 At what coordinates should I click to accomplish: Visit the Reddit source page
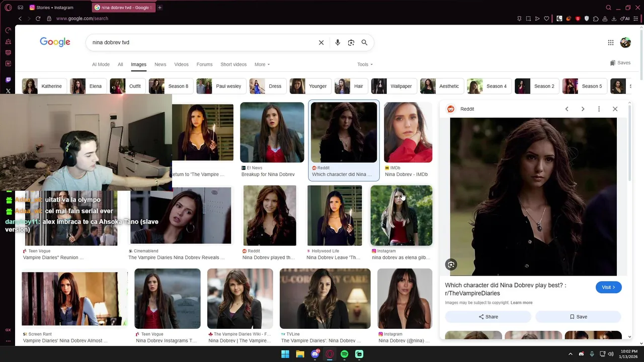[x=608, y=287]
